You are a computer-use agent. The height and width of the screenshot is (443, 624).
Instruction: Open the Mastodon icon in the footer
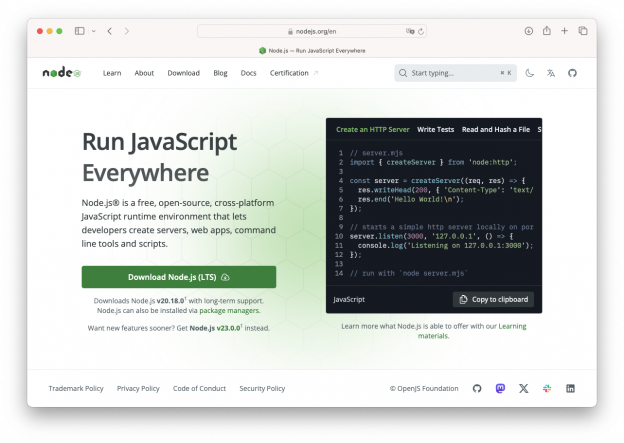pyautogui.click(x=500, y=388)
